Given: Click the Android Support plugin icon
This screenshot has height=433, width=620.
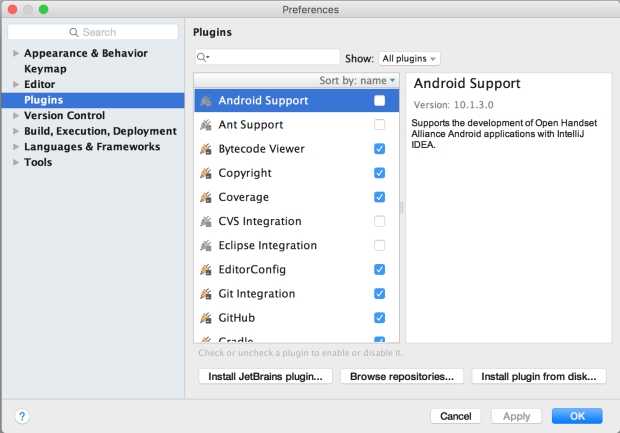Looking at the screenshot, I should click(x=205, y=101).
